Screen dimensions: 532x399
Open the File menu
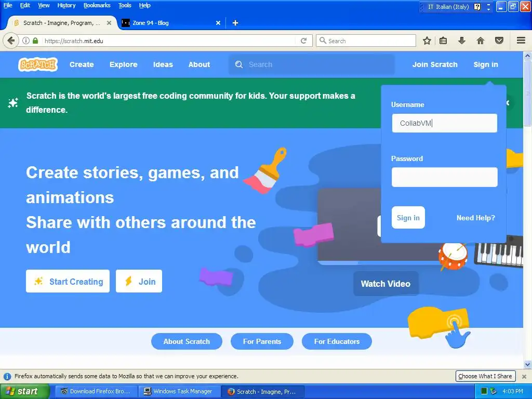8,5
